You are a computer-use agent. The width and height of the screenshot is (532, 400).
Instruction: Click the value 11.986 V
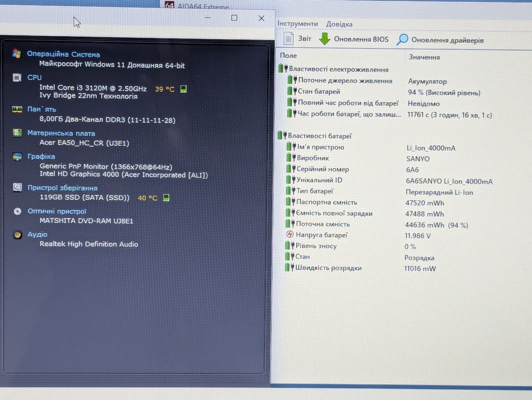[418, 236]
